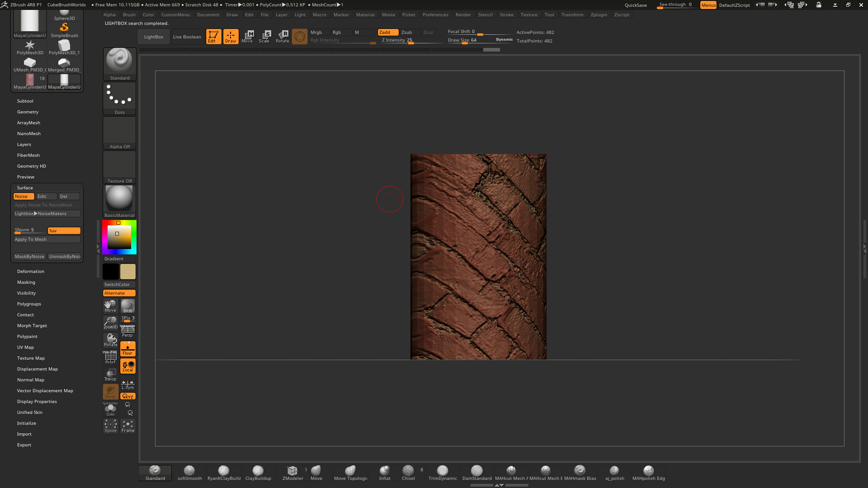
Task: Click the SwitchColor button
Action: [x=119, y=285]
